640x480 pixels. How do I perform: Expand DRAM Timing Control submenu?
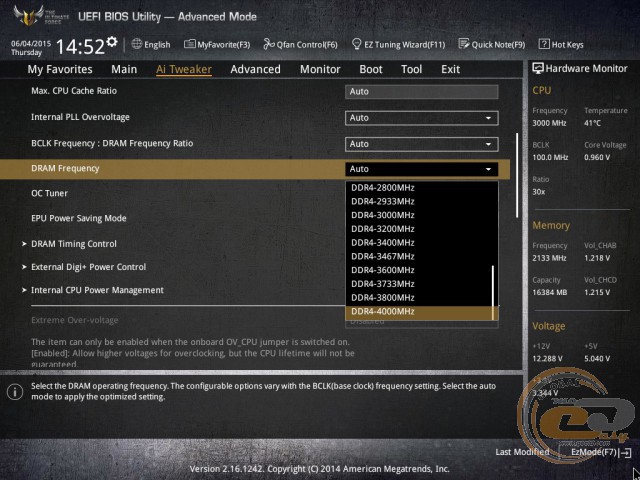pyautogui.click(x=74, y=244)
